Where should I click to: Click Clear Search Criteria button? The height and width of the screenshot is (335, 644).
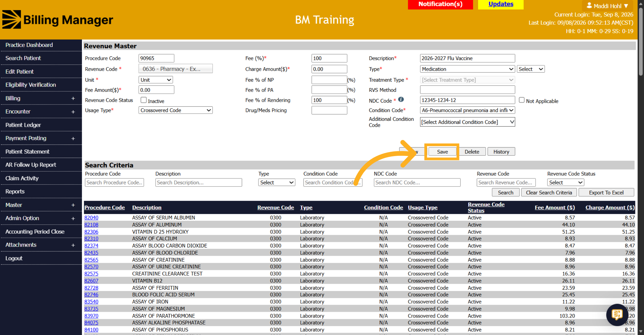(549, 193)
